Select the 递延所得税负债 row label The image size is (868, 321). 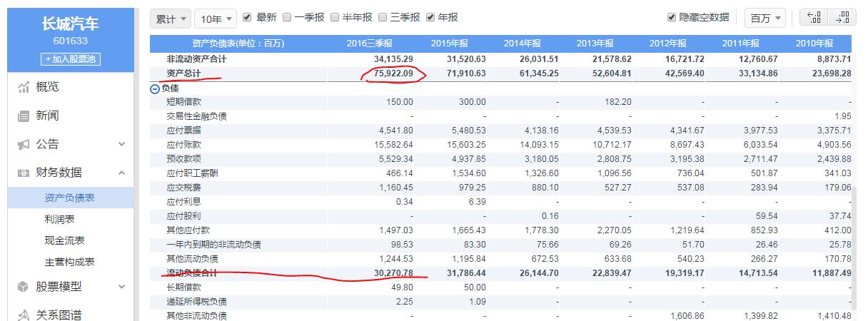[x=197, y=301]
